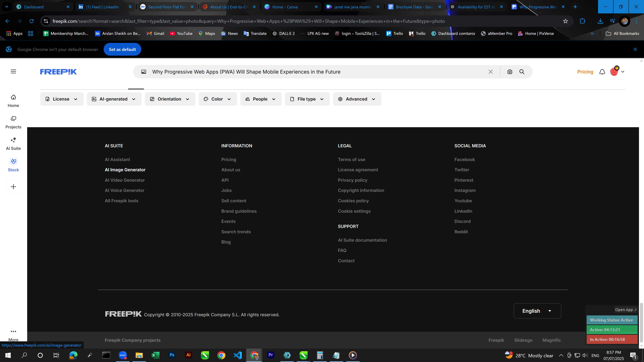The width and height of the screenshot is (644, 362).
Task: Open the Freepik hamburger menu
Action: coord(13,71)
